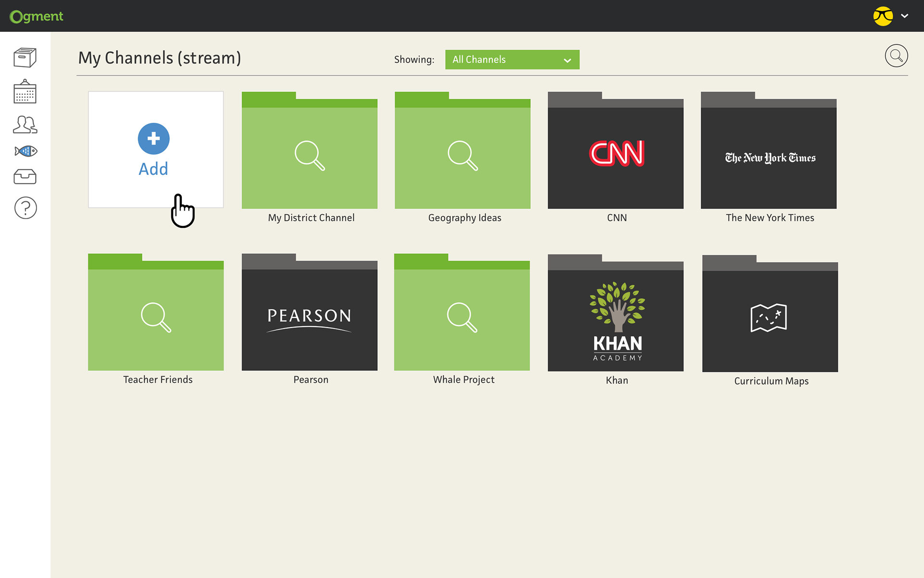
Task: Open the CNN channel folder
Action: pyautogui.click(x=616, y=150)
